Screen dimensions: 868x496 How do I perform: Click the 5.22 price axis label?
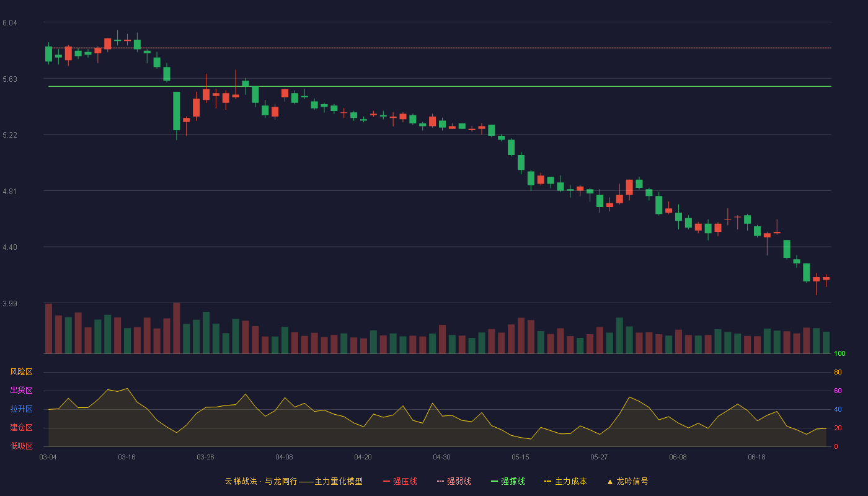(10, 135)
